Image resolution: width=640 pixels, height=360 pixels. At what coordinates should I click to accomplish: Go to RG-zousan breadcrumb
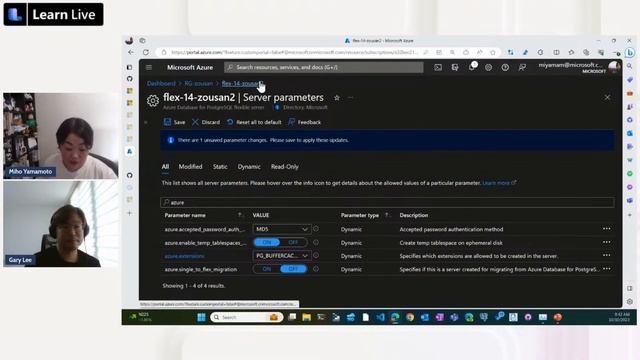198,83
